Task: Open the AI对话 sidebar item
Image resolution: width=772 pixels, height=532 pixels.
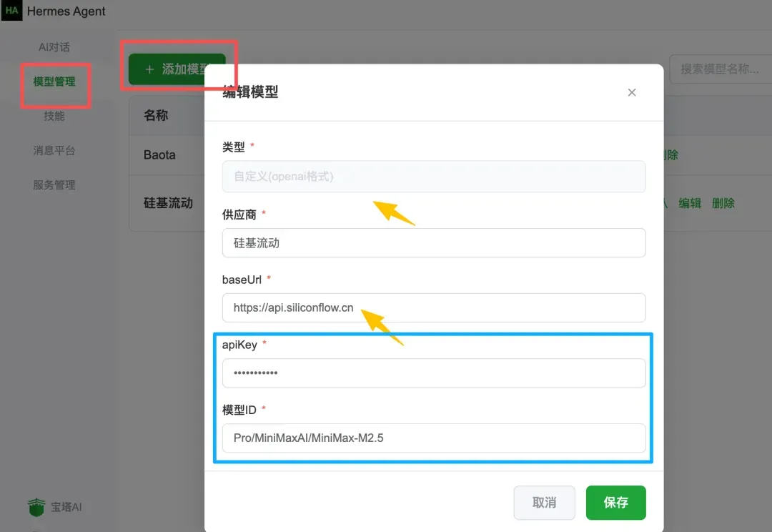Action: click(54, 47)
